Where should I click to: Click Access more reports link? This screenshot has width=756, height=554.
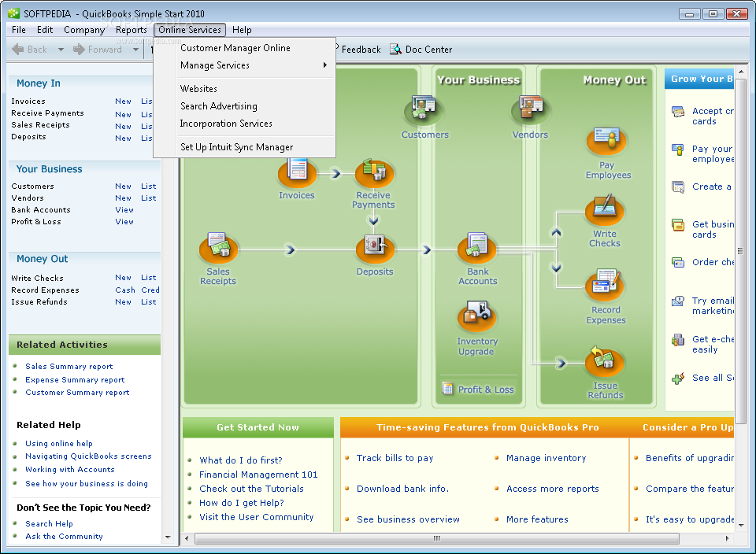[x=553, y=489]
